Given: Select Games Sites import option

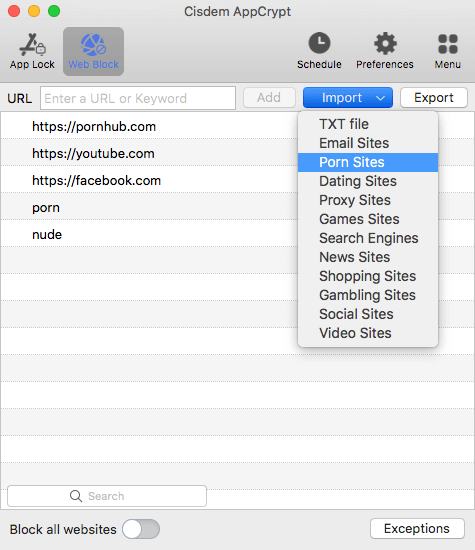Looking at the screenshot, I should 368,219.
